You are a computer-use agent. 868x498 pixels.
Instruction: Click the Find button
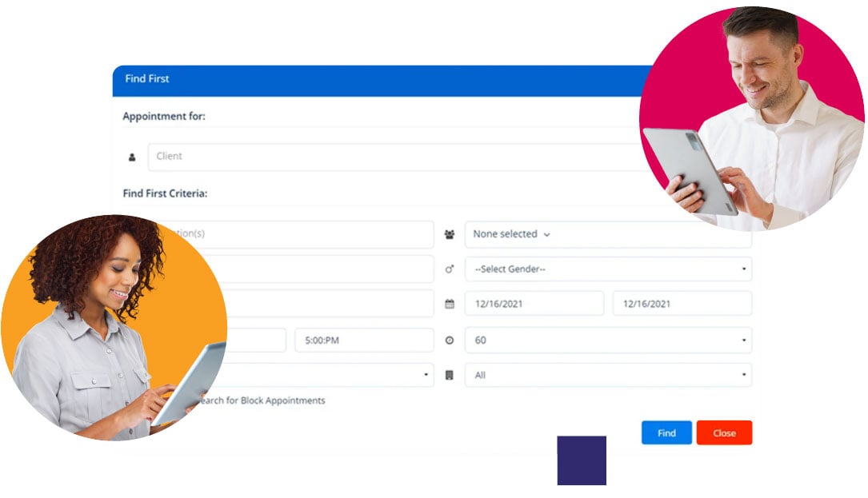(666, 432)
